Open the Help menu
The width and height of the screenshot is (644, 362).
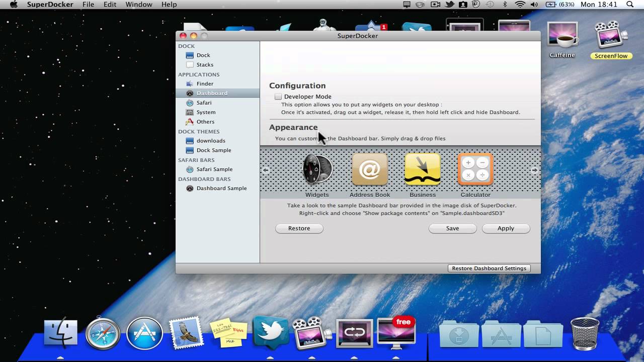point(169,5)
